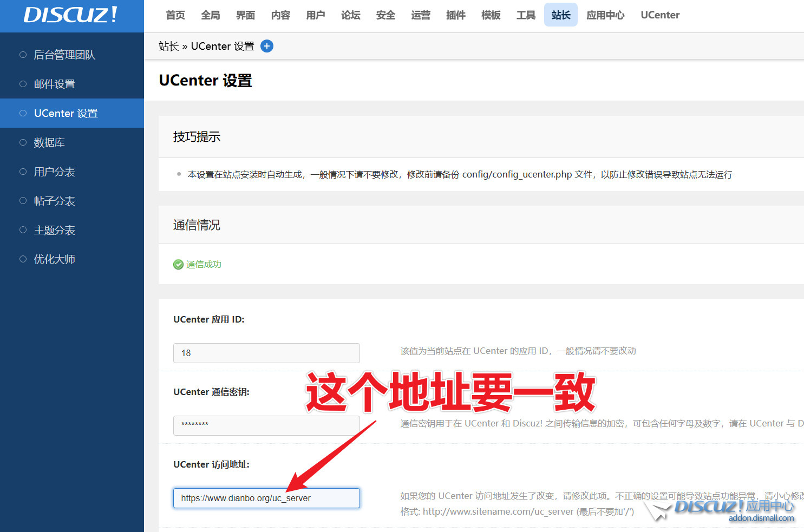Click the 'UCenter 访问地址:' label

pos(211,464)
